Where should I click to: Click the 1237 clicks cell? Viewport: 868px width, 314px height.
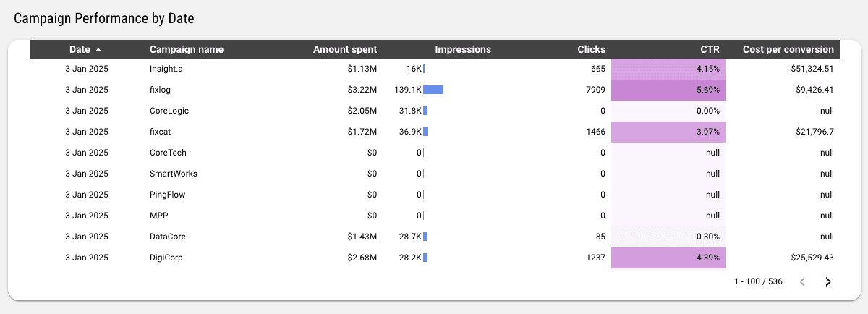click(595, 258)
